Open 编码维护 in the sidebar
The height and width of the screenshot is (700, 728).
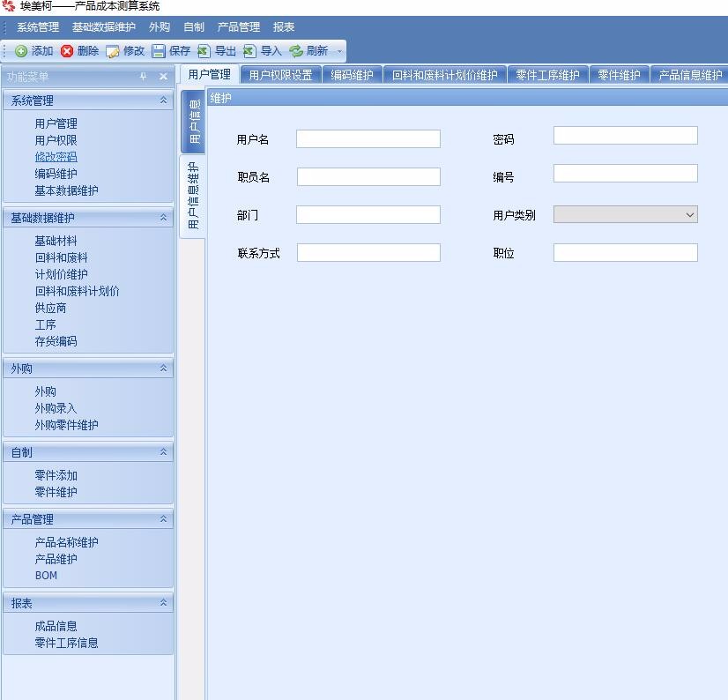56,174
